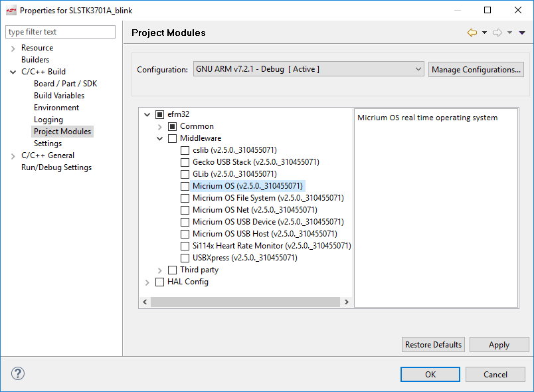Check the GLib (v2.5.0) module
Screen dimensions: 534x392
tap(185, 174)
